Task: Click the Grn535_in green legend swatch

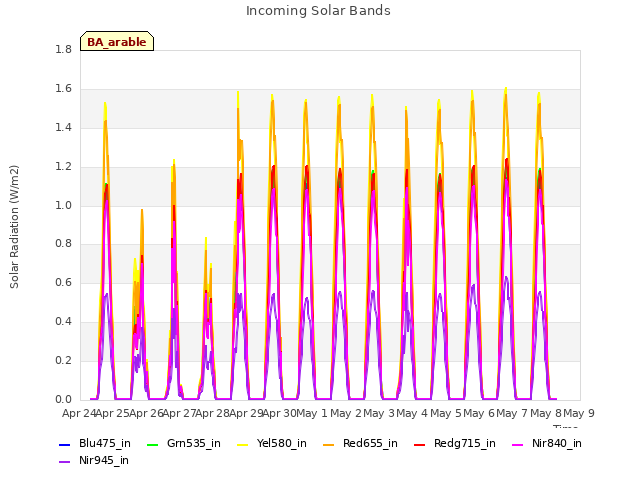Action: pyautogui.click(x=152, y=444)
